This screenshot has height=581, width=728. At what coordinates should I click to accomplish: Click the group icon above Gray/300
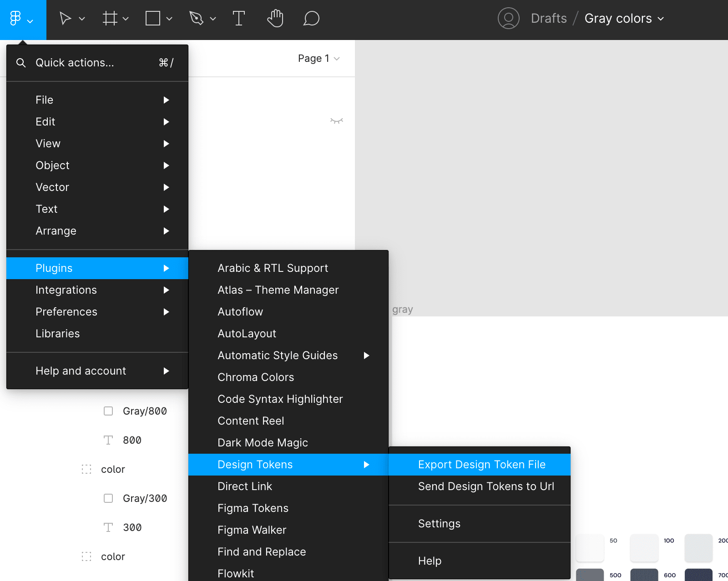pos(86,469)
